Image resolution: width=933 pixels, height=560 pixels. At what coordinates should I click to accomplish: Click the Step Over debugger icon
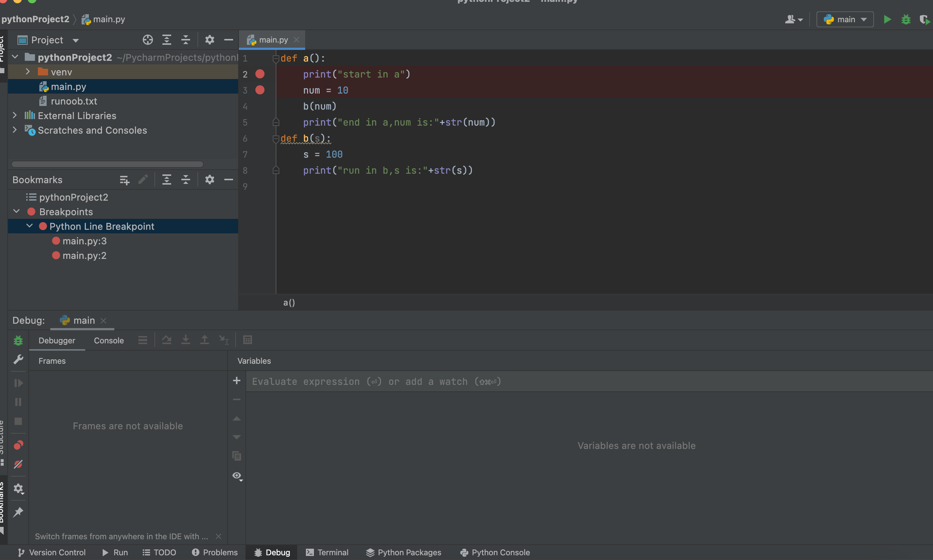click(166, 340)
